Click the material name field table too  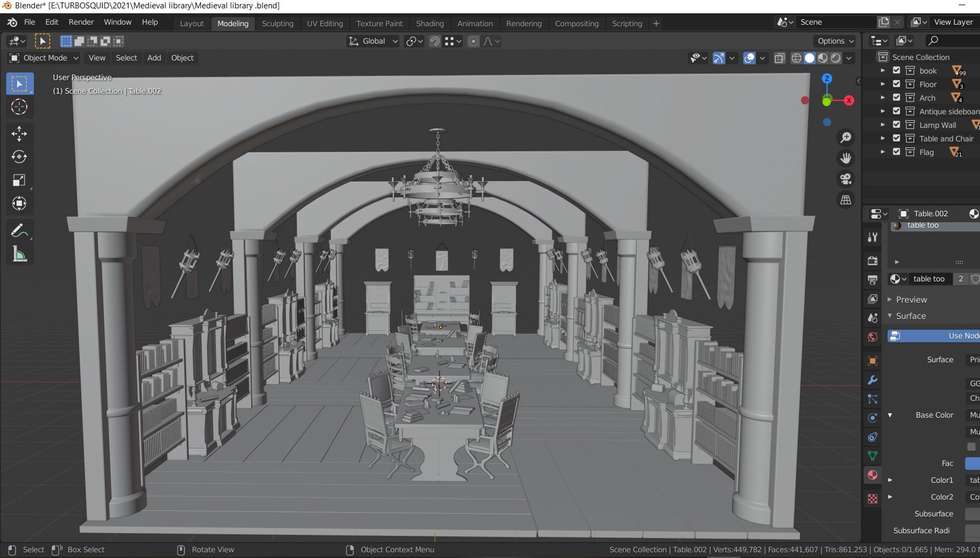tap(930, 279)
